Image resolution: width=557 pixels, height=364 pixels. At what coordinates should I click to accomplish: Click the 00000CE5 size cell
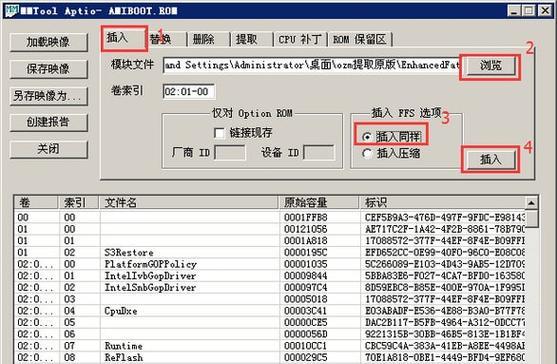pyautogui.click(x=305, y=322)
